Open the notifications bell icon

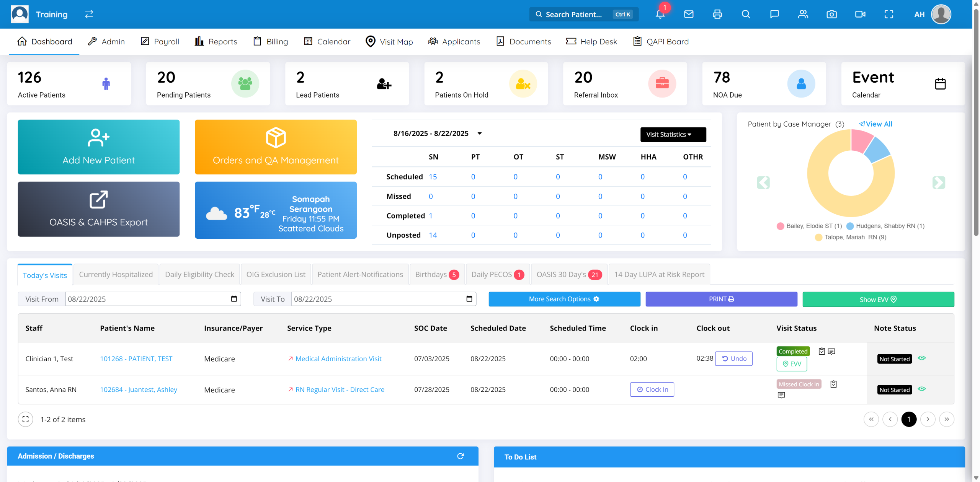(660, 15)
